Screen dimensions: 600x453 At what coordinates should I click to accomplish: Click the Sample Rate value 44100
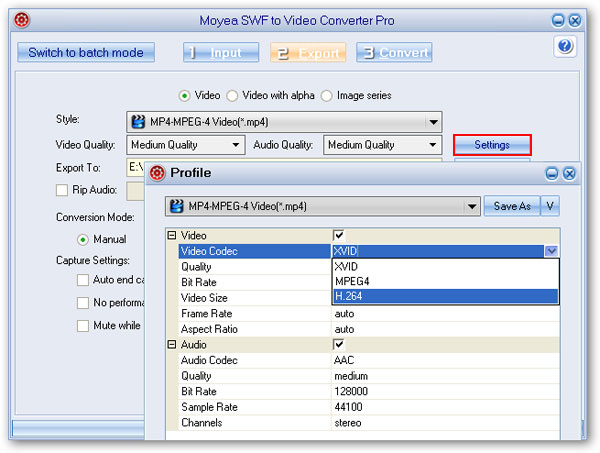(x=348, y=407)
